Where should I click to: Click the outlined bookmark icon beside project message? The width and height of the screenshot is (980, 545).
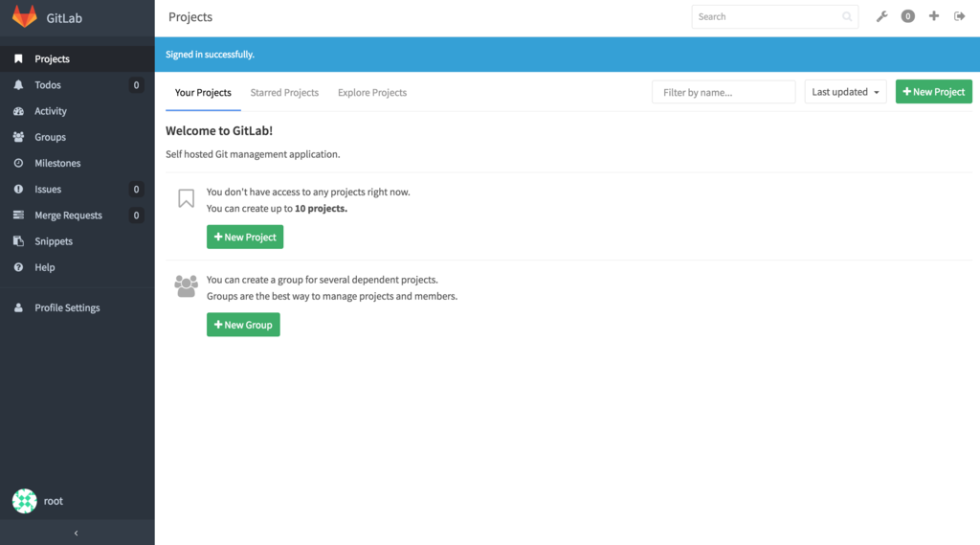click(x=187, y=198)
